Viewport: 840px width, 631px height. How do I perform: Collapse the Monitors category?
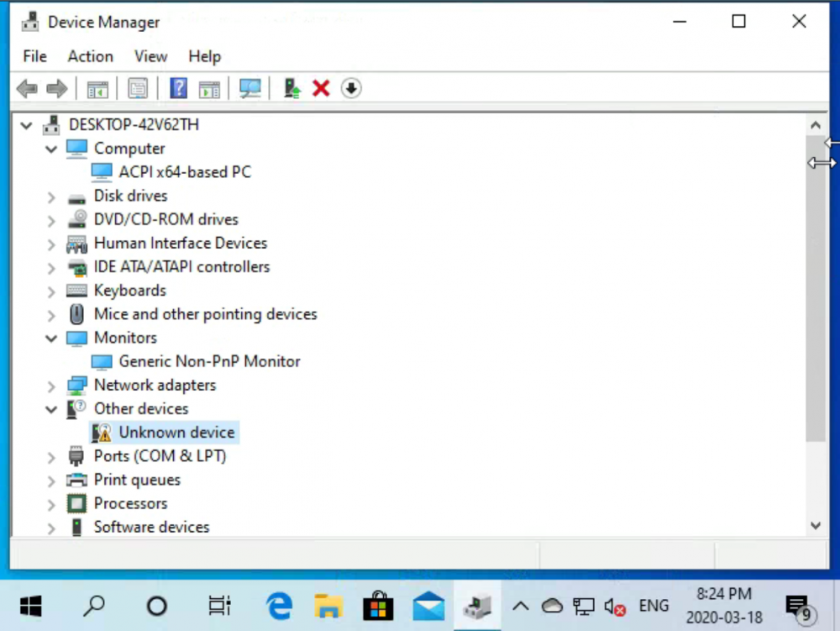coord(51,339)
